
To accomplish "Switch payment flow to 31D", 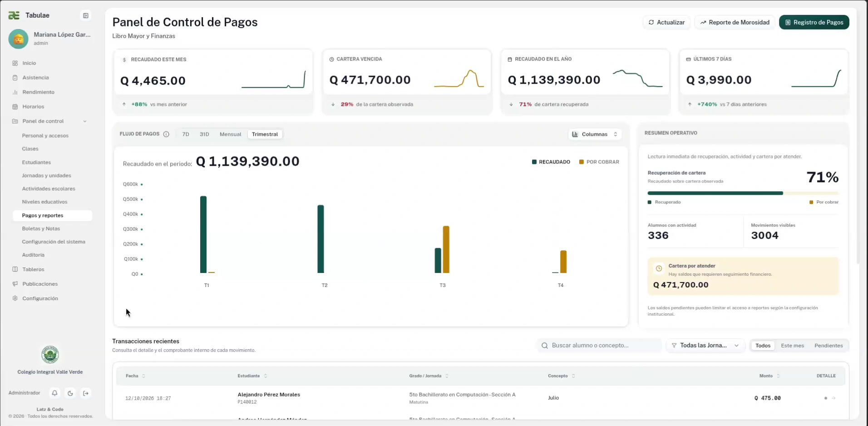I will 204,134.
